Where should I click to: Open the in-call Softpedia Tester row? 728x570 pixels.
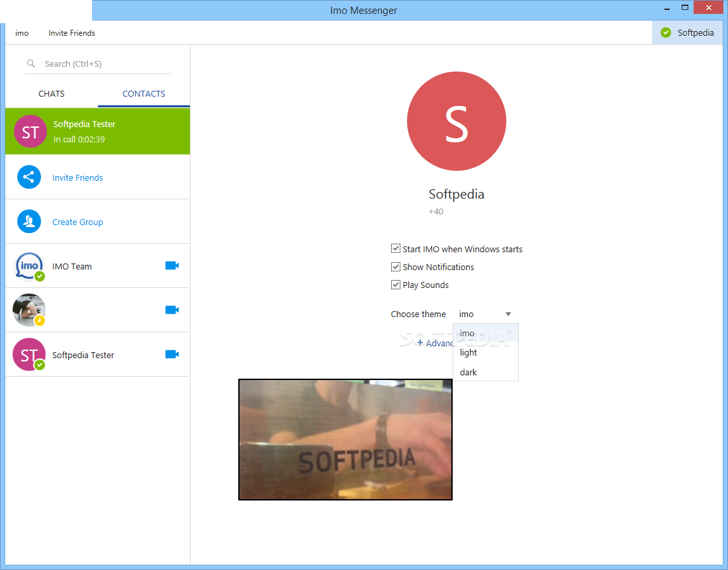point(97,131)
